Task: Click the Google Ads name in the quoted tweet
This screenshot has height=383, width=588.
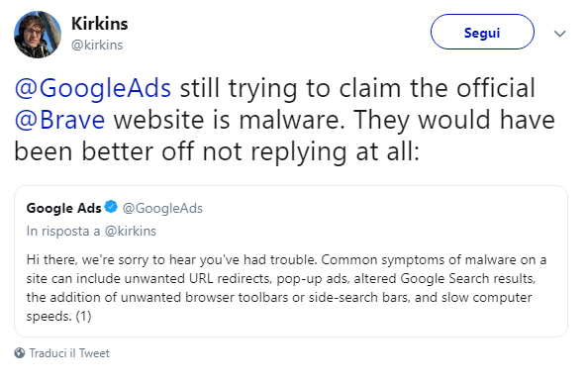Action: pyautogui.click(x=63, y=208)
